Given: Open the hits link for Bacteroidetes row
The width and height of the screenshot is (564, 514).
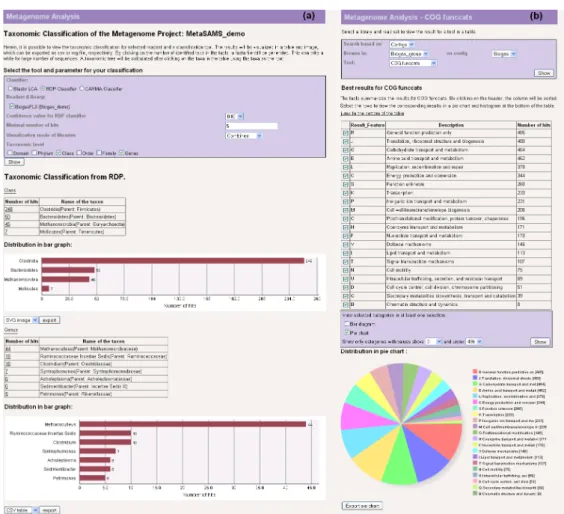Looking at the screenshot, I should (x=8, y=217).
